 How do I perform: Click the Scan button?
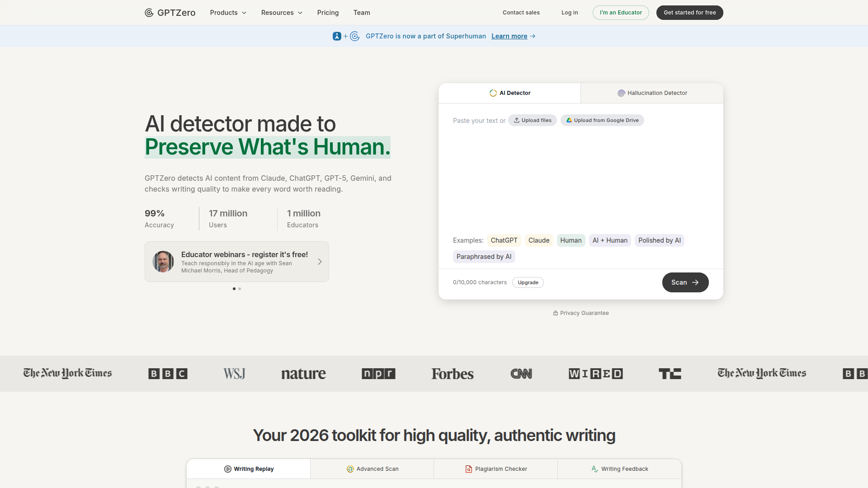pyautogui.click(x=685, y=282)
